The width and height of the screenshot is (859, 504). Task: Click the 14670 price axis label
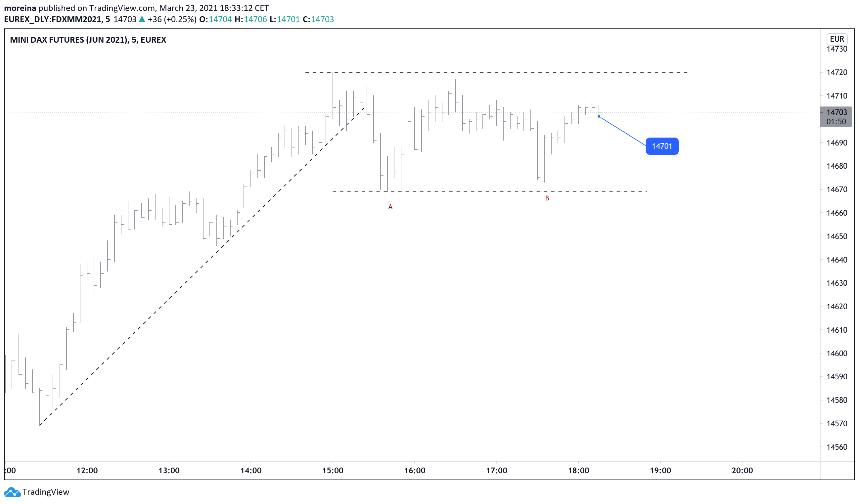[x=837, y=190]
